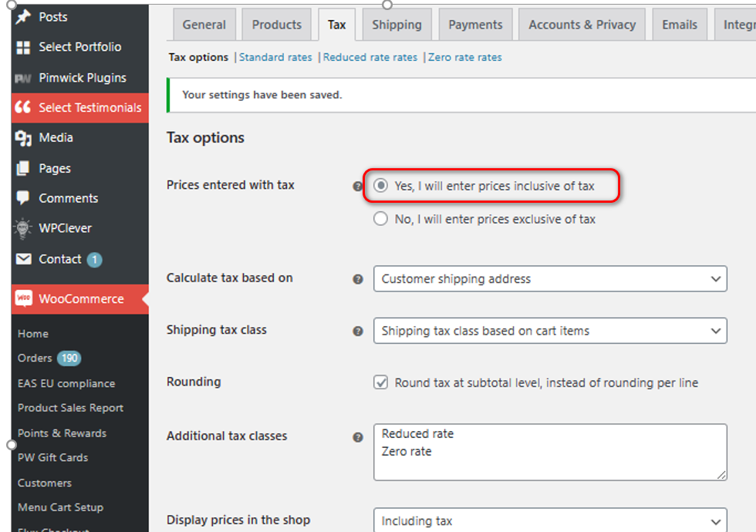Open the Standard rates link
Image resolution: width=756 pixels, height=532 pixels.
(275, 57)
